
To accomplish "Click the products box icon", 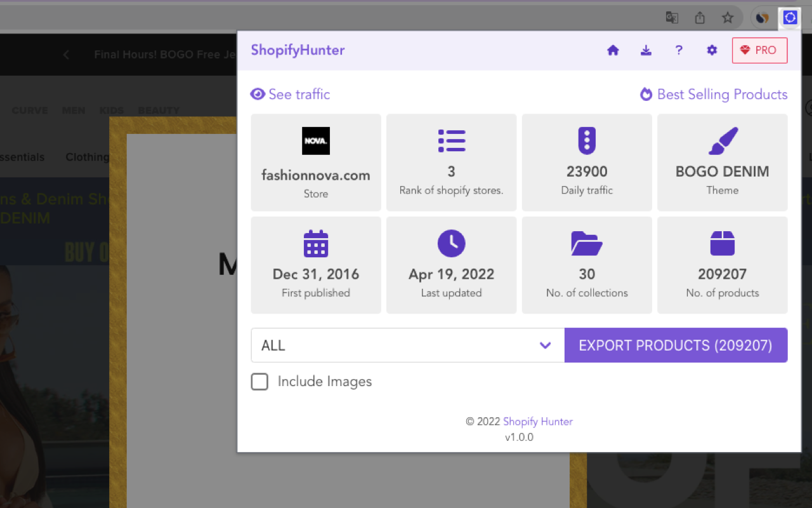I will pyautogui.click(x=723, y=244).
